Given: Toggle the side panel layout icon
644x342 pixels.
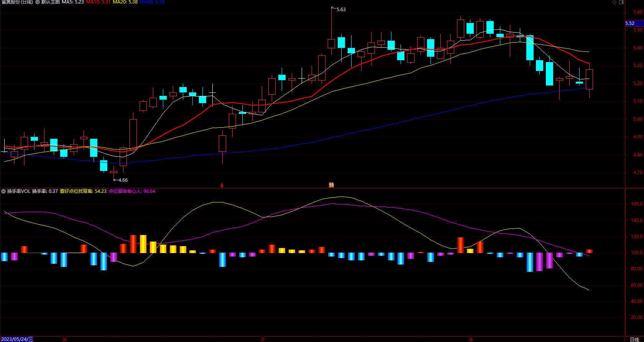Looking at the screenshot, I should tap(621, 2).
